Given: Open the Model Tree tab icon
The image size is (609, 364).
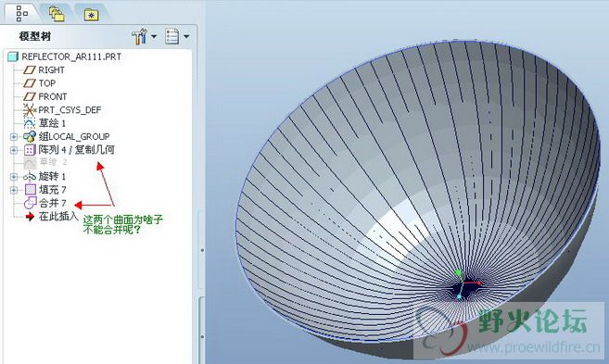Looking at the screenshot, I should (x=21, y=14).
